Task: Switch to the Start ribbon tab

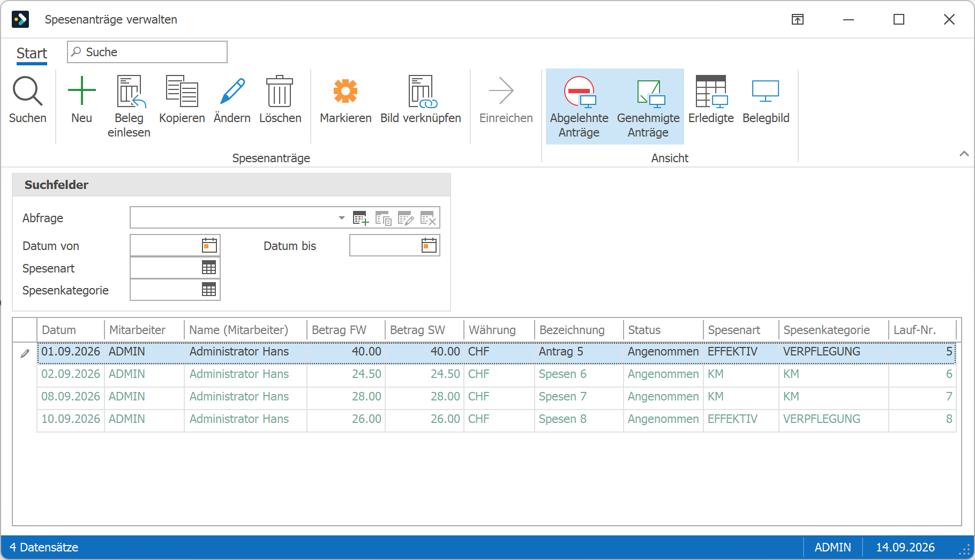Action: [x=32, y=53]
